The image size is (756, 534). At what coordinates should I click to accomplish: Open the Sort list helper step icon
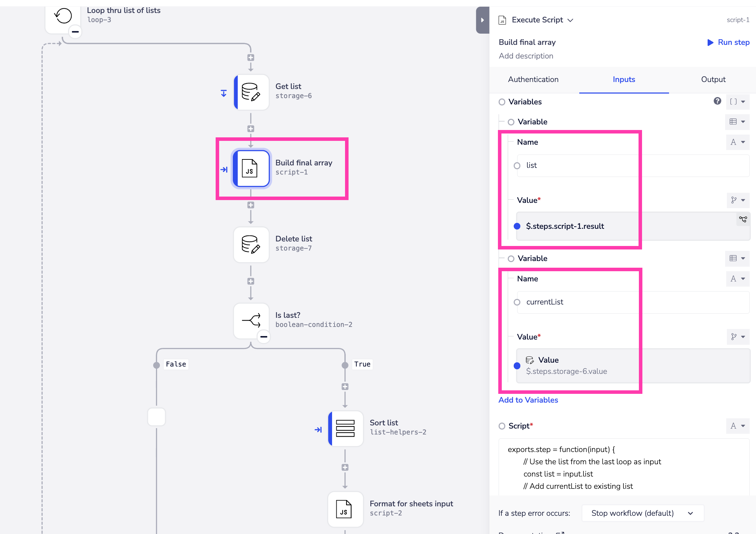pos(345,428)
